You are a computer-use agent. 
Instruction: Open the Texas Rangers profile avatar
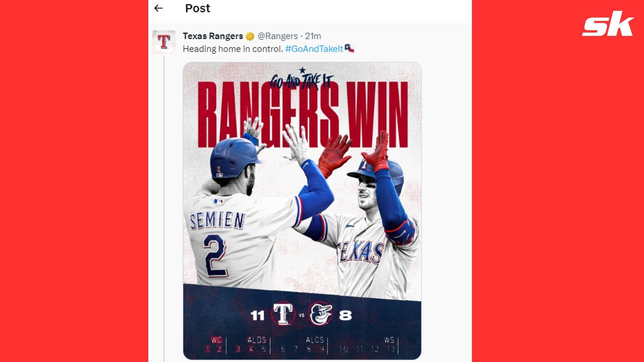[x=164, y=42]
